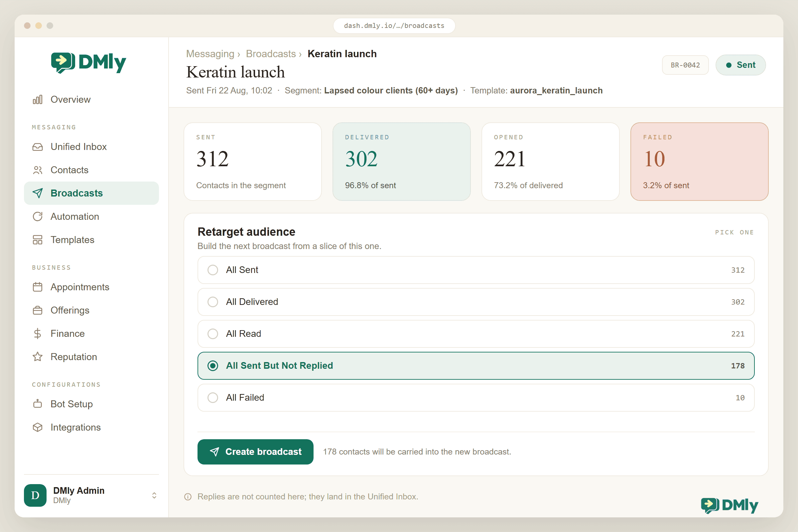Click segment name Lapsed colour clients
Screen dimensions: 798x532
(391, 90)
